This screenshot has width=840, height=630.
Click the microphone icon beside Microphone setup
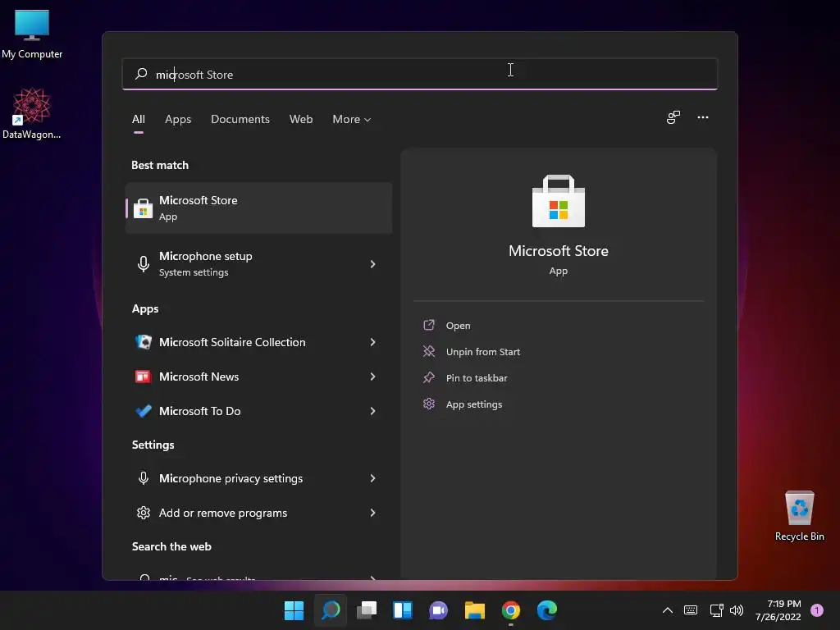[x=143, y=263]
